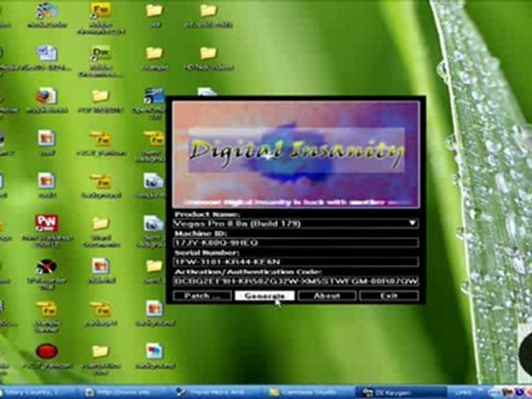
Task: Click the Serial Number input field
Action: [x=295, y=262]
